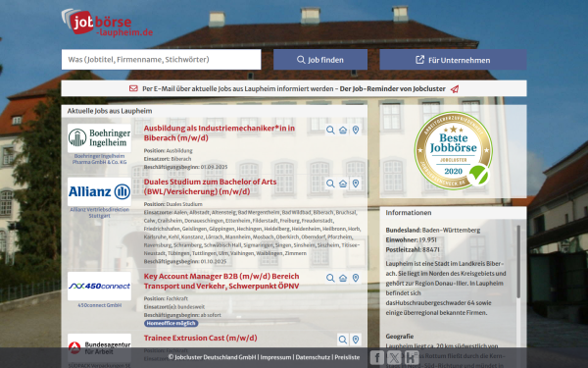The height and width of the screenshot is (368, 588).
Task: Open the 450connect GmbH company link
Action: click(99, 305)
